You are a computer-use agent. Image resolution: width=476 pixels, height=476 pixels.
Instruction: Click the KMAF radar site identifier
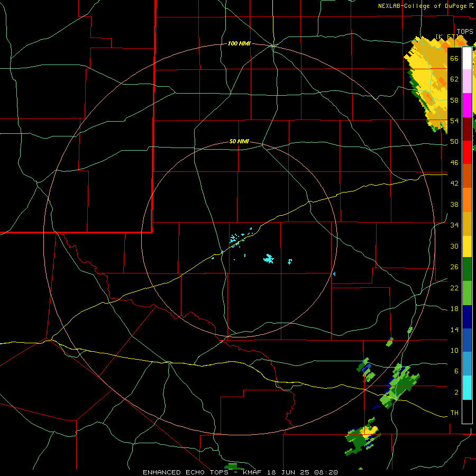coord(253,472)
